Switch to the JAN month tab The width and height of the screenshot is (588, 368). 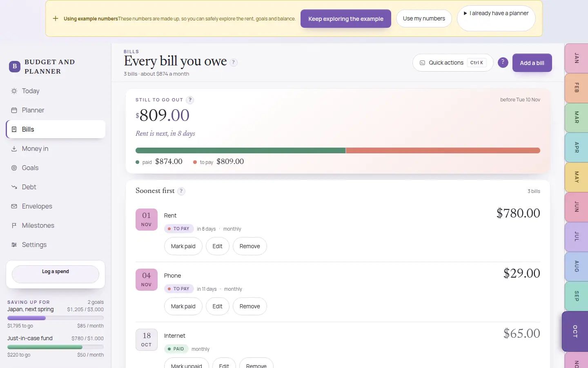[576, 58]
